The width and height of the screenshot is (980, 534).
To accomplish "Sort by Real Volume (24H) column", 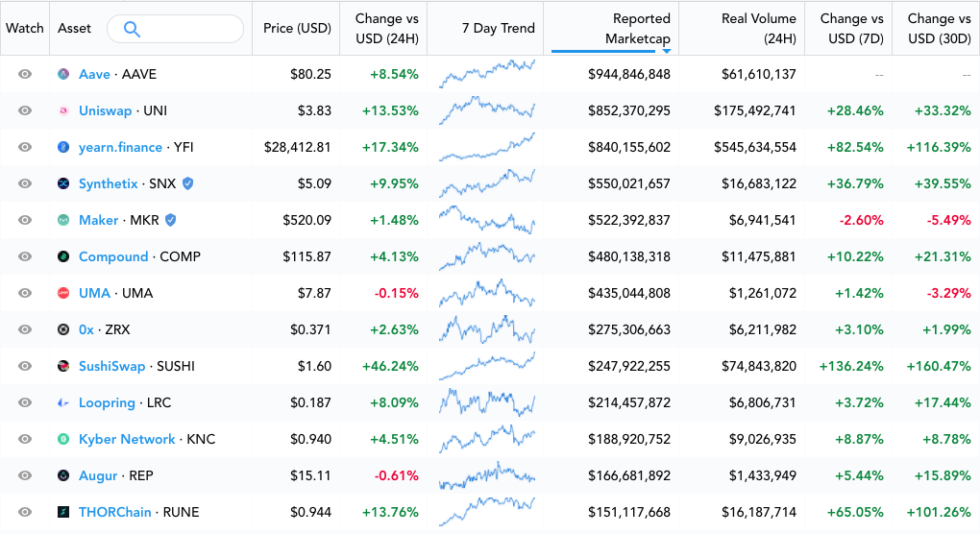I will tap(758, 29).
